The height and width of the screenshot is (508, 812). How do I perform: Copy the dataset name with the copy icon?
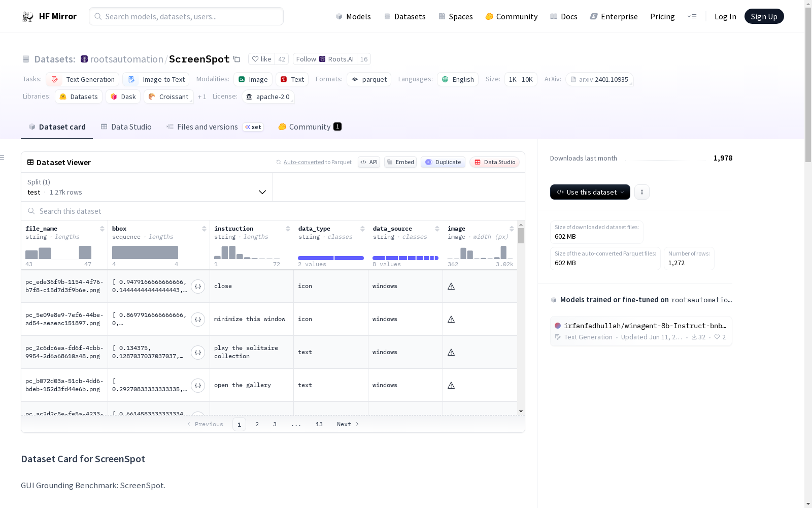point(236,59)
